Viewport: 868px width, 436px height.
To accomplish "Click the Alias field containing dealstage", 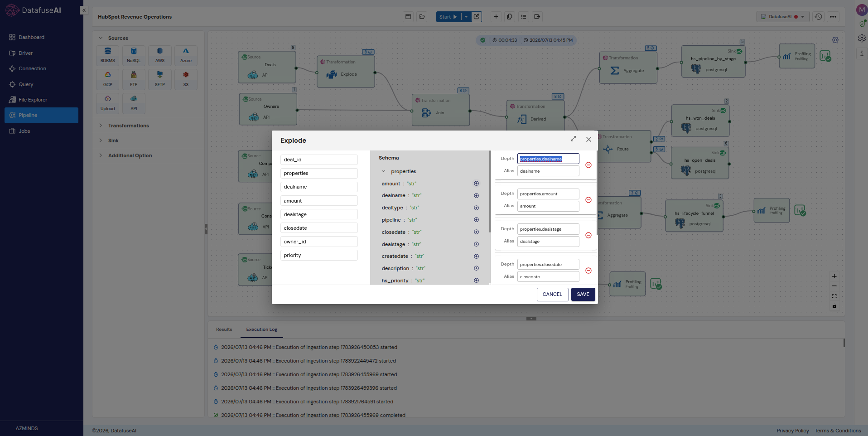I will 548,242.
